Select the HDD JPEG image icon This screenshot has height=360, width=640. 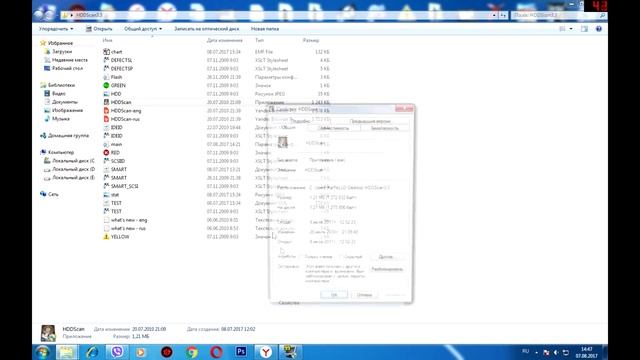pos(106,94)
